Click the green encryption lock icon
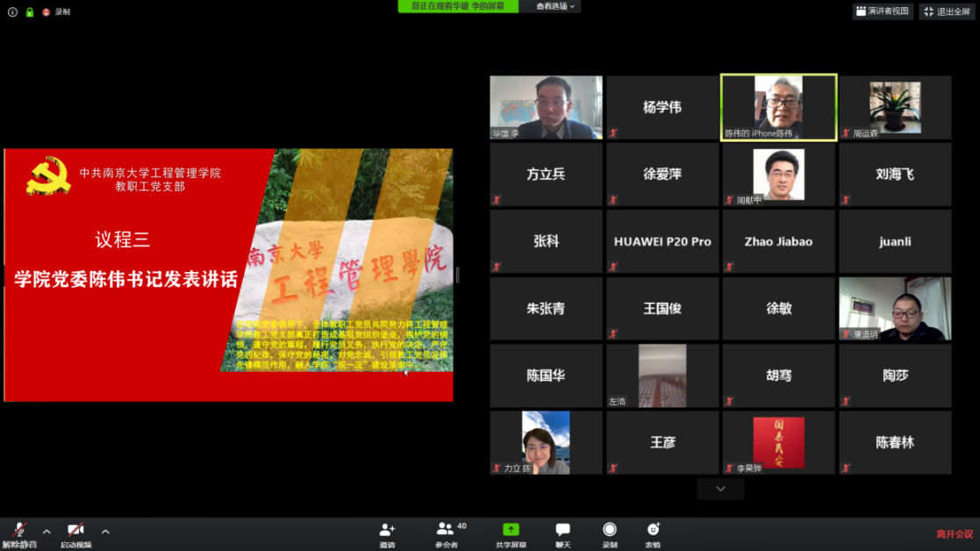Viewport: 980px width, 551px height. [30, 12]
